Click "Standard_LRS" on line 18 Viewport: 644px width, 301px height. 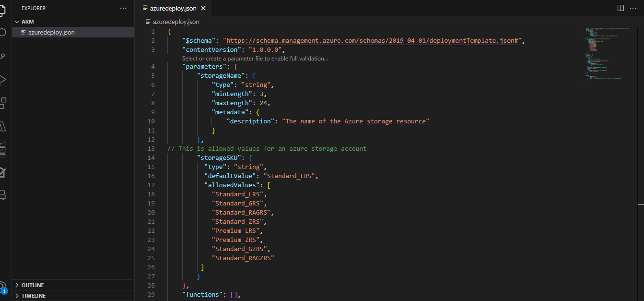pyautogui.click(x=237, y=194)
